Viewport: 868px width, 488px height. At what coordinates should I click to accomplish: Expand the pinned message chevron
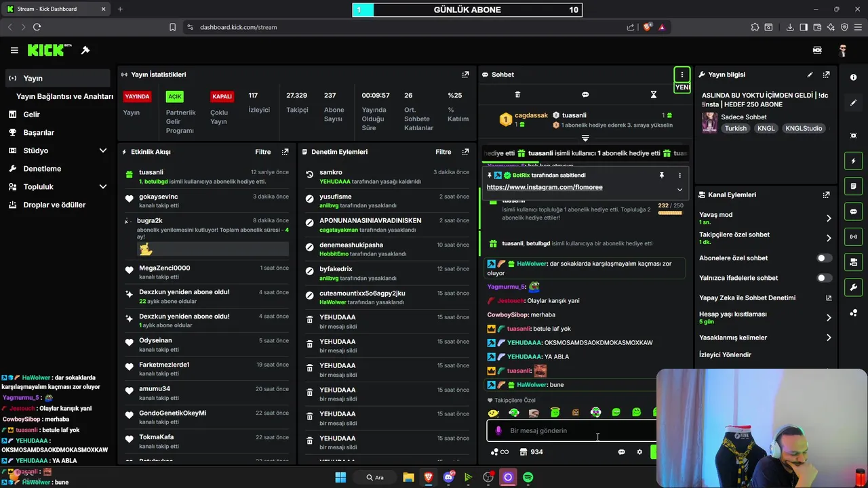[679, 189]
